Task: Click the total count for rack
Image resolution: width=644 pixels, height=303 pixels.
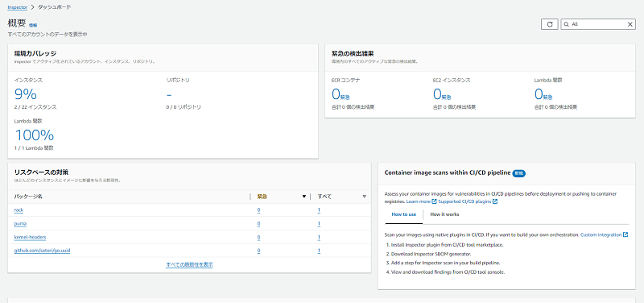Action: click(x=319, y=210)
